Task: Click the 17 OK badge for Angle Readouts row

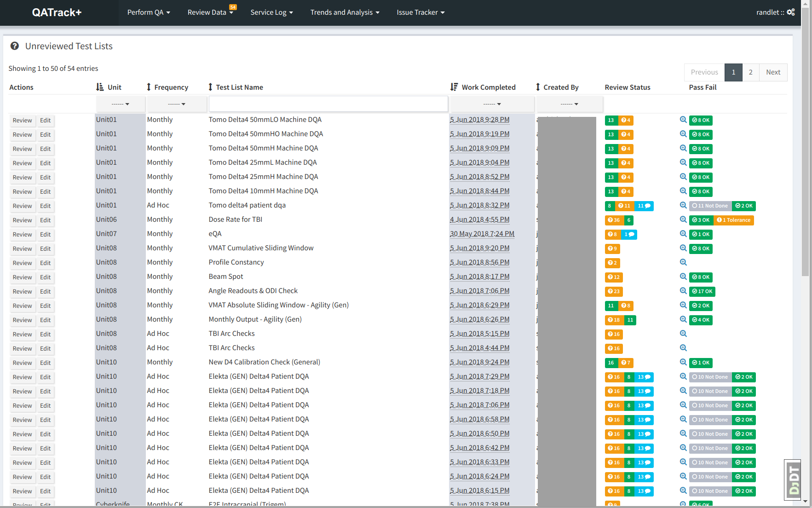Action: click(702, 291)
